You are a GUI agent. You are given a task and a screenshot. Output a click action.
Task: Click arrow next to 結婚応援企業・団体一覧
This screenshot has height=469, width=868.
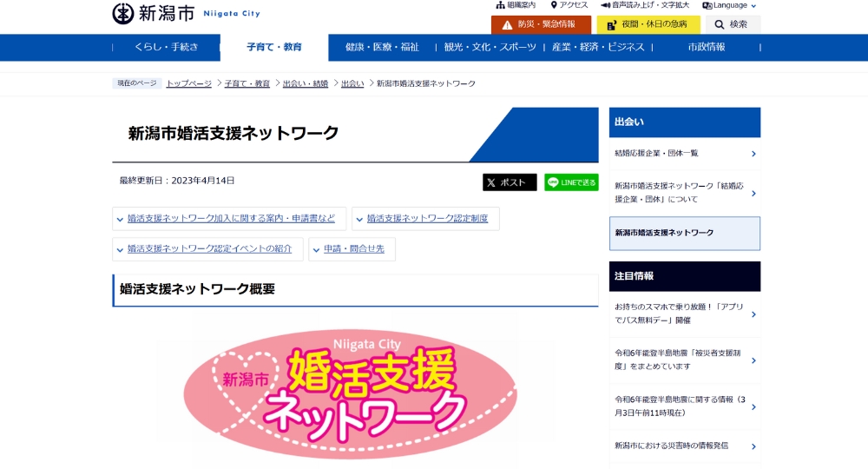(753, 154)
